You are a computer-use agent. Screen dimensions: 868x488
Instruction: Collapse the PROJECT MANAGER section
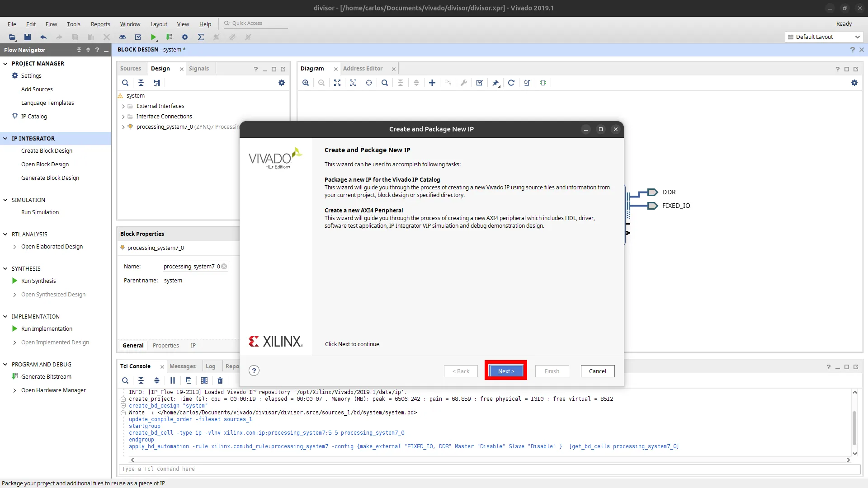click(x=5, y=64)
